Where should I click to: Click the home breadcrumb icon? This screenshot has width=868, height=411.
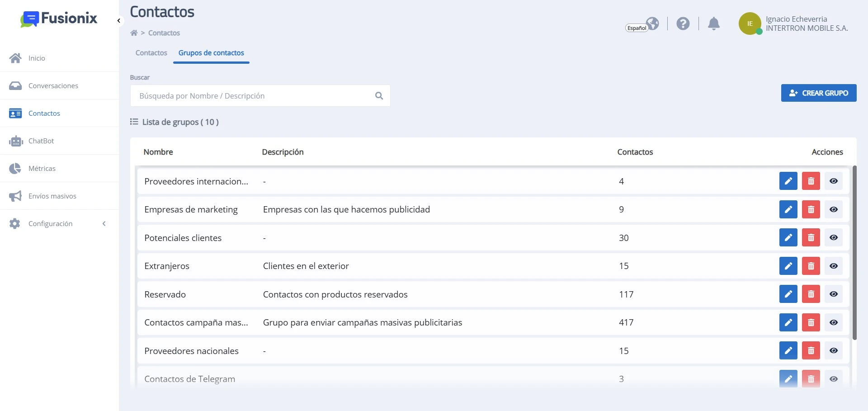coord(134,33)
